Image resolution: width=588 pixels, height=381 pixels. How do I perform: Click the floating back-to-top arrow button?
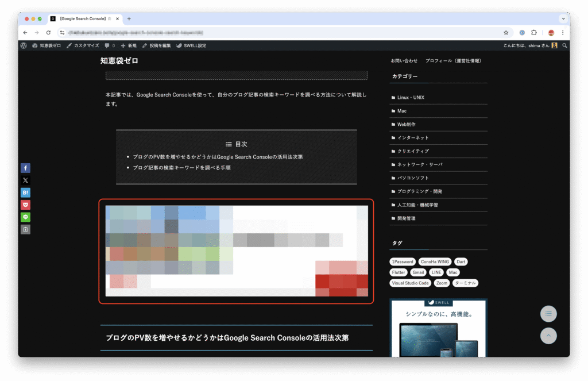[548, 336]
